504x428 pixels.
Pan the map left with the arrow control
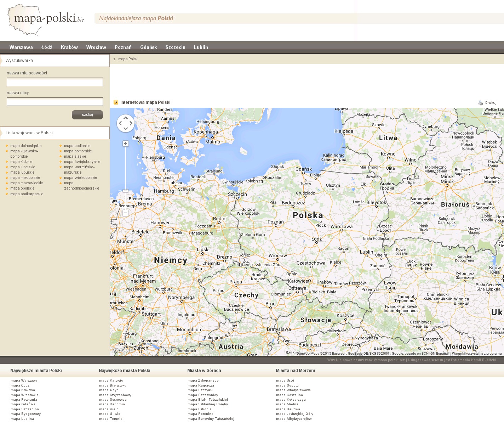click(120, 123)
